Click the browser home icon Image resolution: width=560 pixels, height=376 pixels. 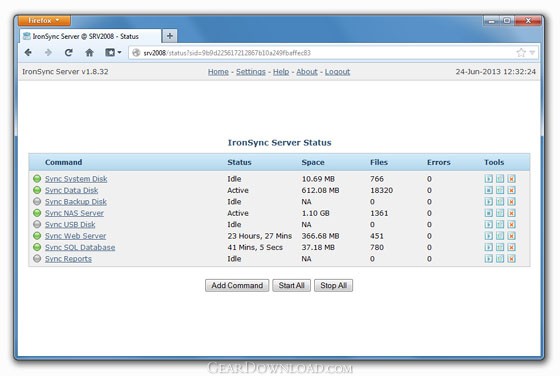coord(89,53)
